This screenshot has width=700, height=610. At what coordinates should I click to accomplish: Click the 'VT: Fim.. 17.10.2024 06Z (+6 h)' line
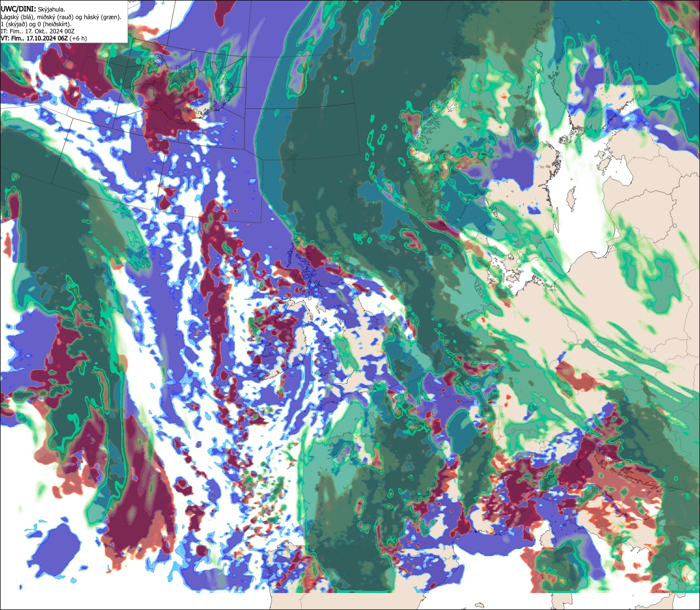44,38
